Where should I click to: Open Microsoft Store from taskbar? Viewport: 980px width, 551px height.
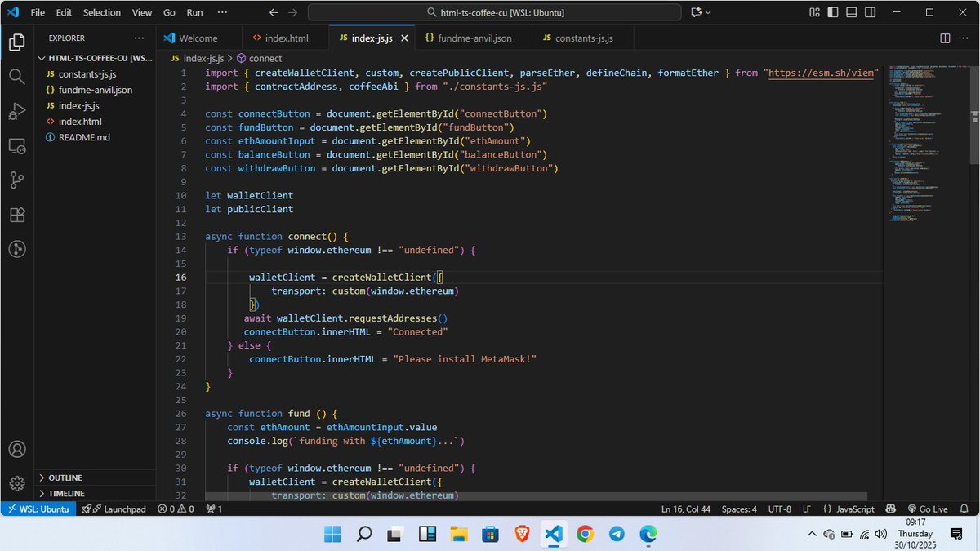coord(490,535)
